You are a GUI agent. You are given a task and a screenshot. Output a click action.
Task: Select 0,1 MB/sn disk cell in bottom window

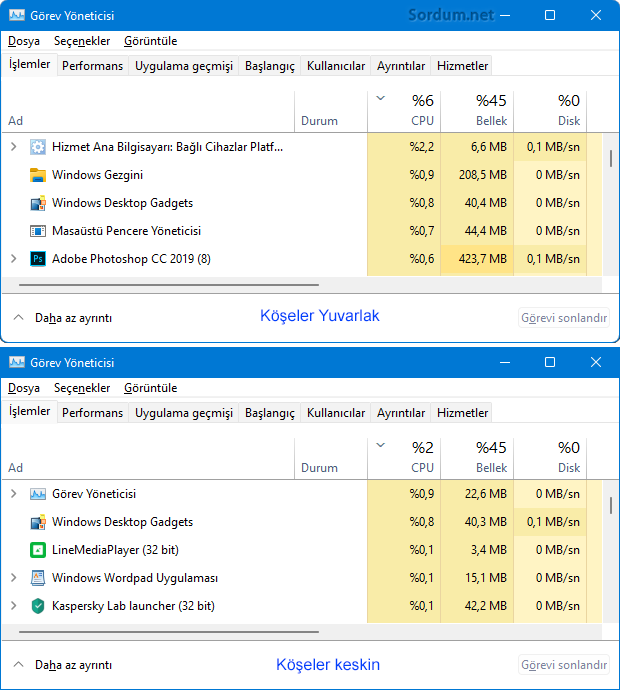pyautogui.click(x=550, y=522)
